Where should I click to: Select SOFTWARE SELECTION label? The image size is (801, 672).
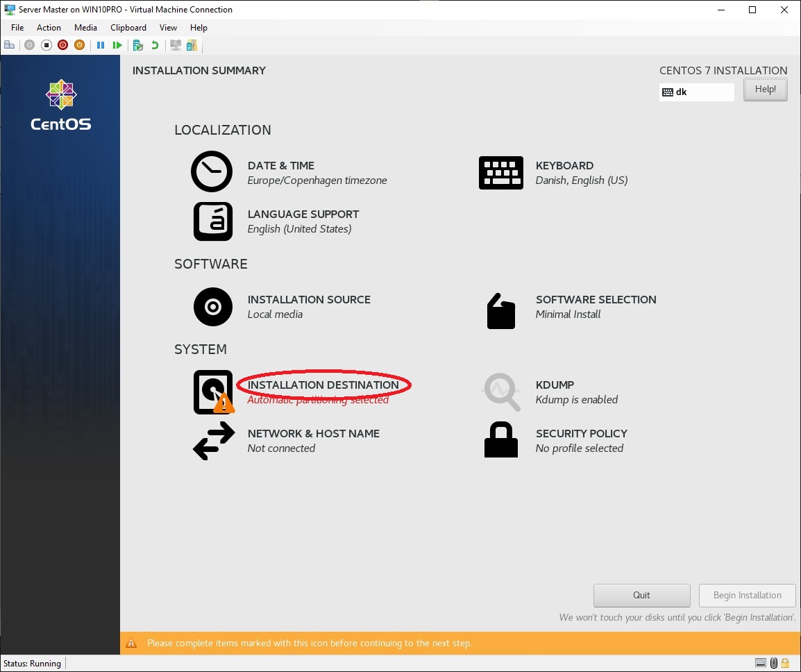[596, 299]
